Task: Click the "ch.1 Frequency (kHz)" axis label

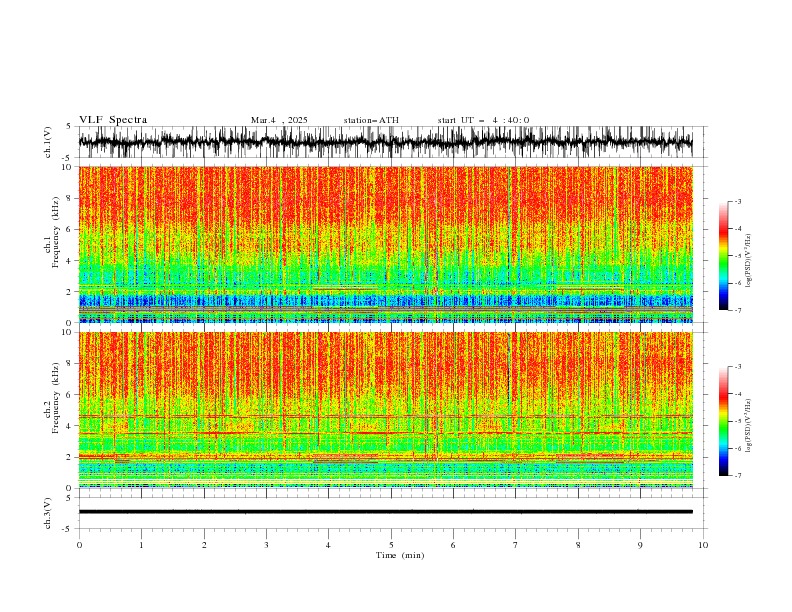Action: [x=52, y=231]
